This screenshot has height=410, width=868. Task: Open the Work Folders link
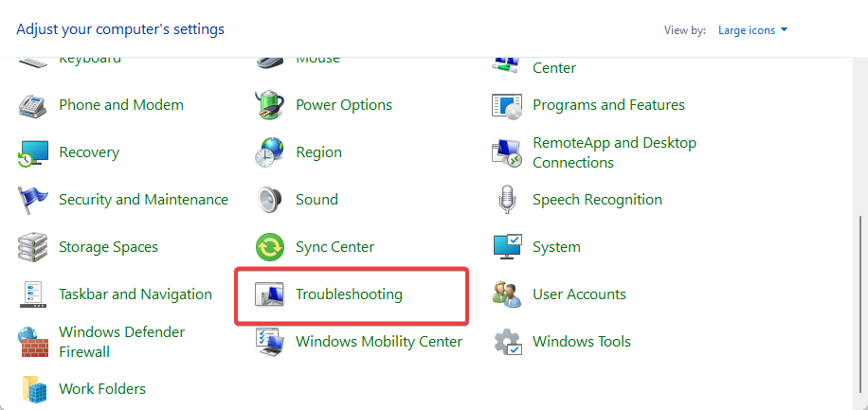pyautogui.click(x=102, y=389)
